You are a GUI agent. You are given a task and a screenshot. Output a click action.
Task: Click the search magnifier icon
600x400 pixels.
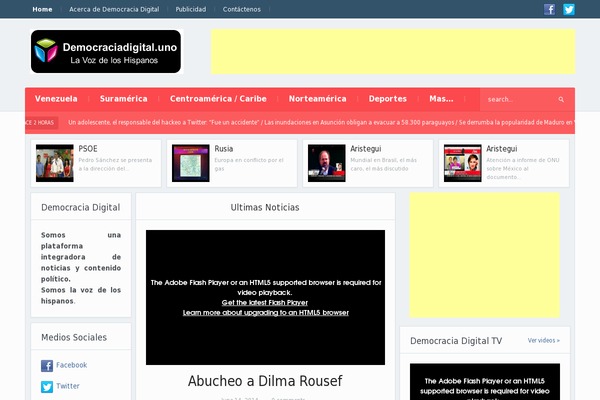561,100
